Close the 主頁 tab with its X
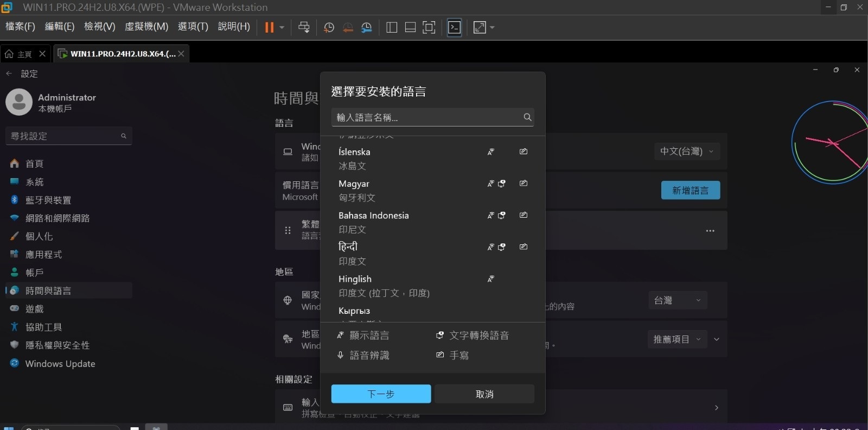Image resolution: width=868 pixels, height=430 pixels. (42, 54)
